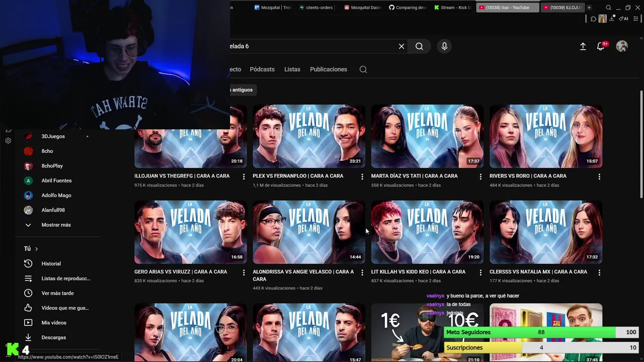
Task: Open the Abril Fuentes subscription channel
Action: click(x=58, y=180)
